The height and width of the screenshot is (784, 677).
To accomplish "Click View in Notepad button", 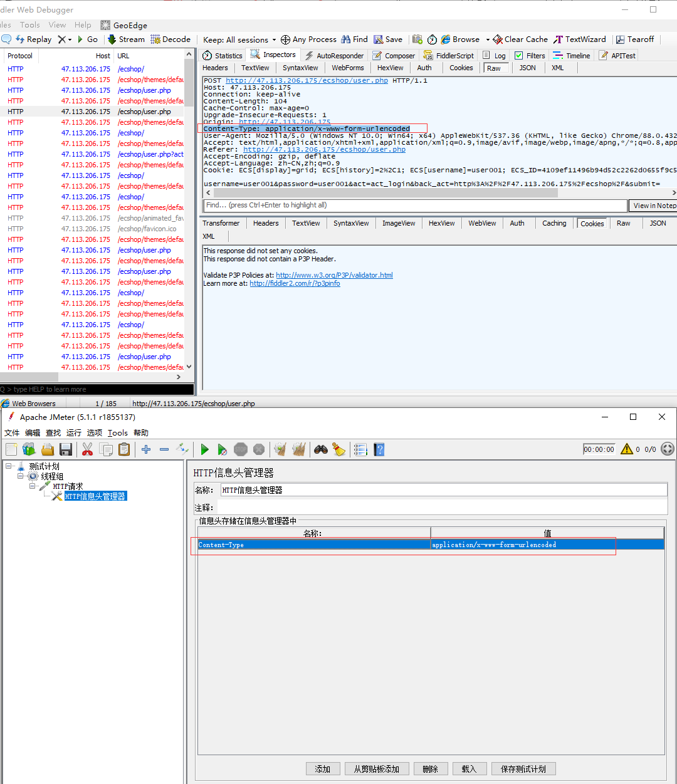I will [654, 206].
